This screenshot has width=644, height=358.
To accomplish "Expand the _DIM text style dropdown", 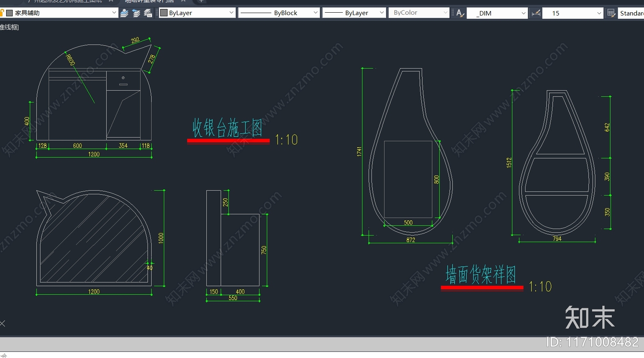I will point(523,13).
